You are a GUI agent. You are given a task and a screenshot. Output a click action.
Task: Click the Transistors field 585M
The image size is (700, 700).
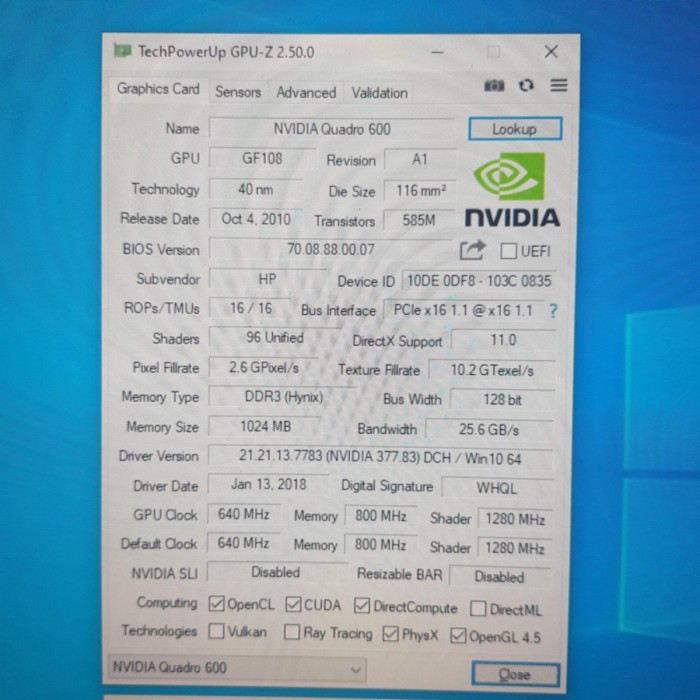(419, 220)
